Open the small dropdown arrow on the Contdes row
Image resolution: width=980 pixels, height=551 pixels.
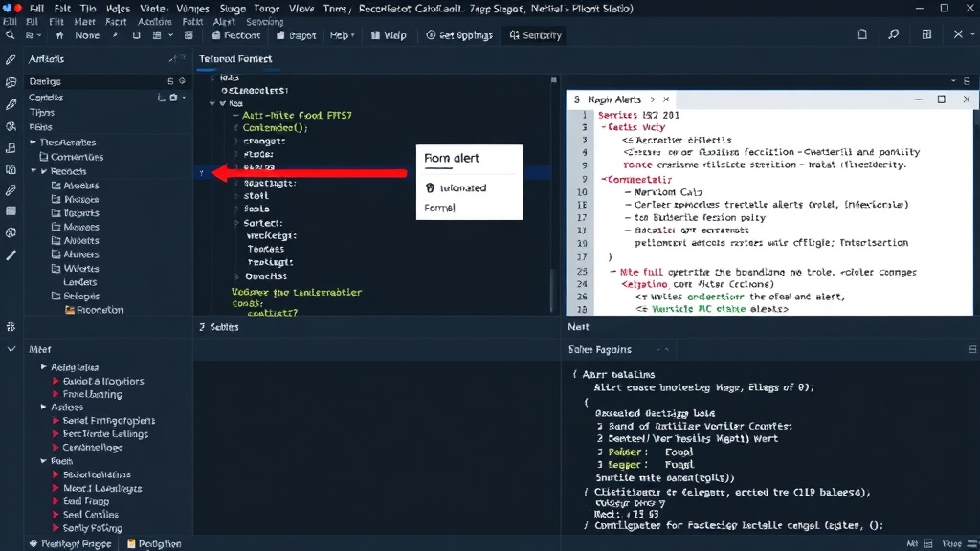184,98
